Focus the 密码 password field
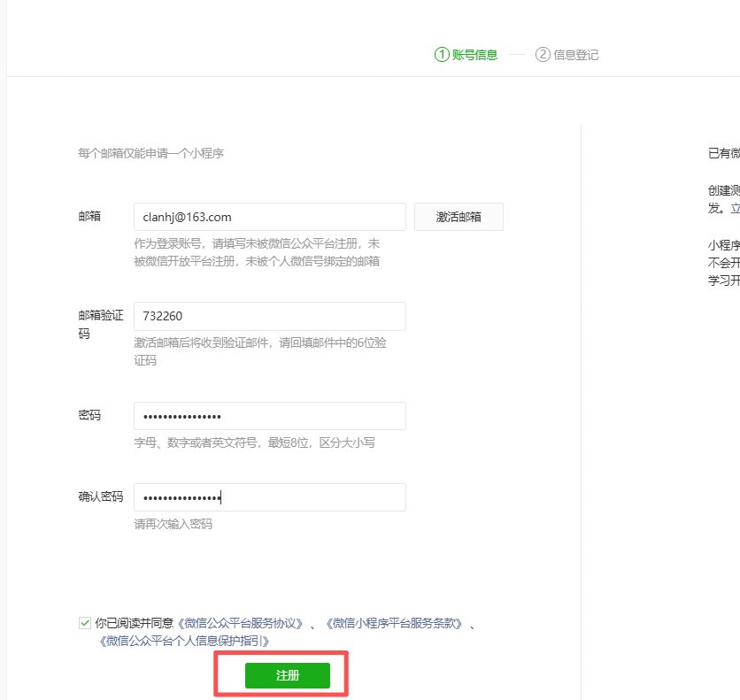The width and height of the screenshot is (740, 700). point(269,416)
